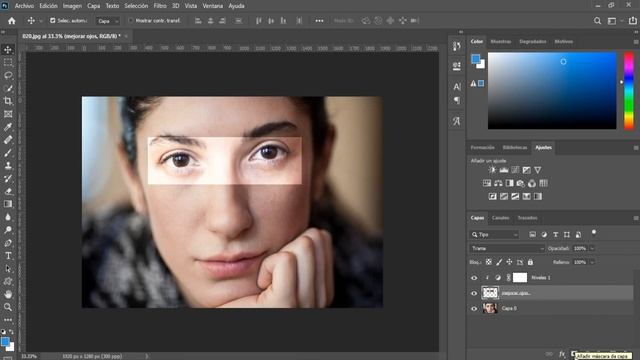The width and height of the screenshot is (640, 360).
Task: Select the Type tool in toolbar
Action: (8, 256)
